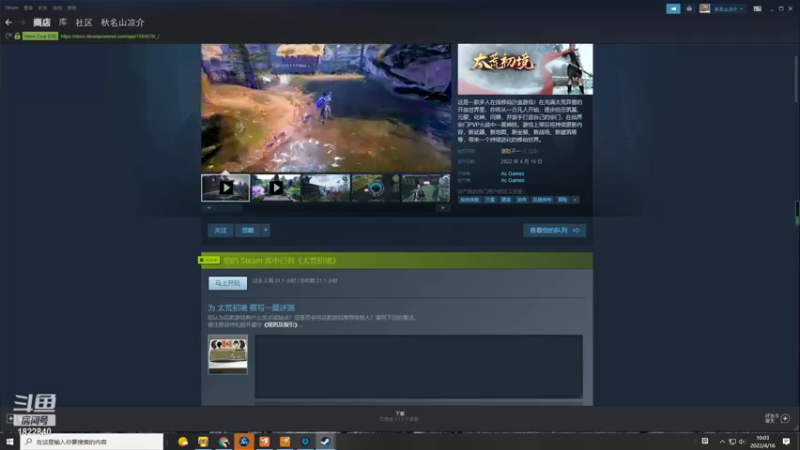The width and height of the screenshot is (800, 450).
Task: Click the 太荒初境 game banner image
Action: click(525, 69)
